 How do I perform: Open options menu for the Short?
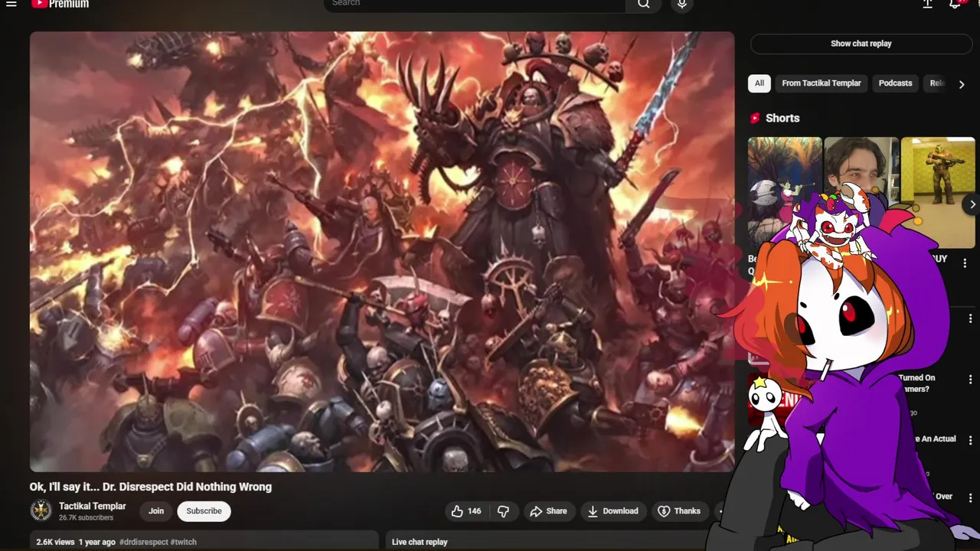(965, 263)
